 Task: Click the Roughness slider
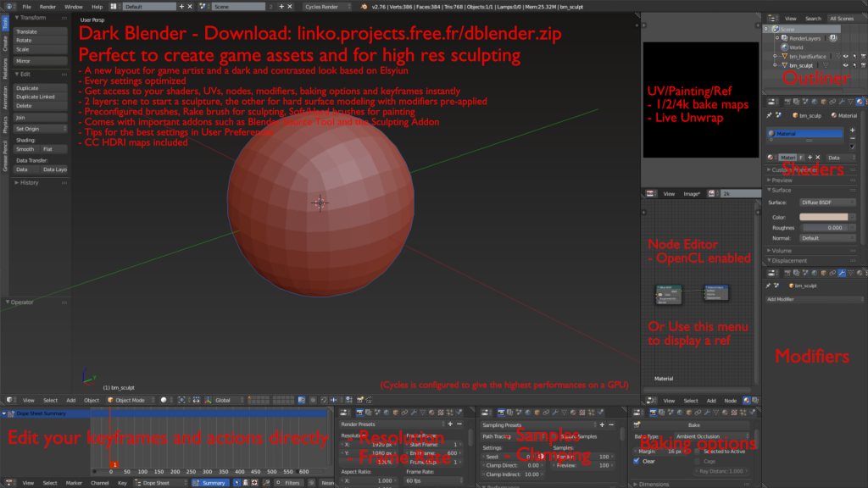click(x=826, y=228)
